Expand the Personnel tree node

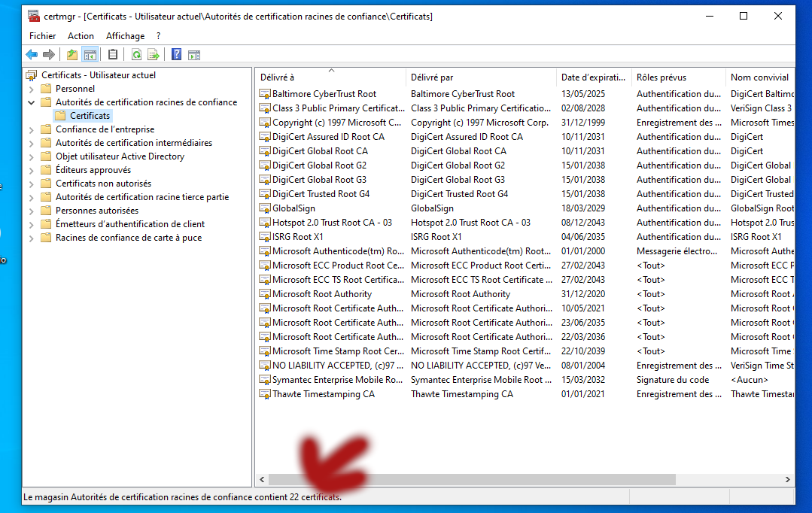point(32,89)
